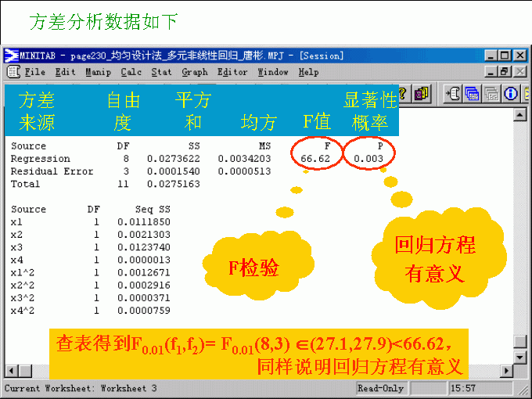This screenshot has height=399, width=532.
Task: Show the current Data window icon
Action: tap(473, 94)
